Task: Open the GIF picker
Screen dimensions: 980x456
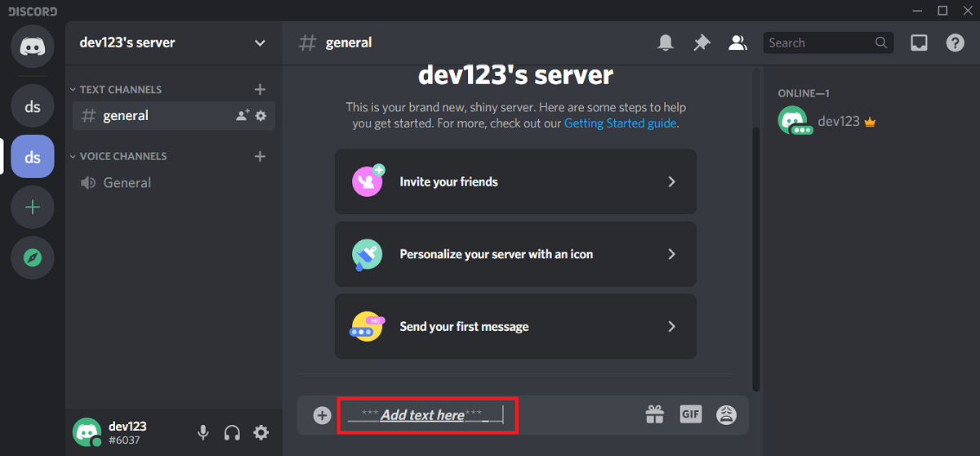Action: (691, 414)
